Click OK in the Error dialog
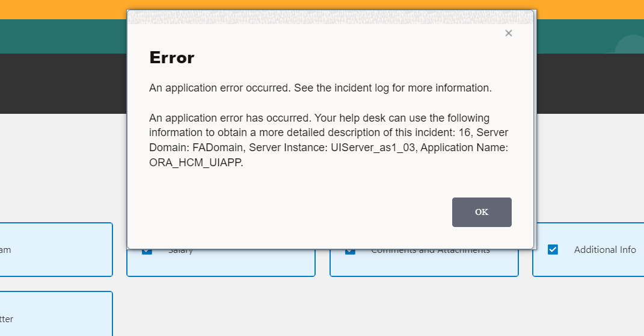The image size is (644, 336). click(482, 212)
